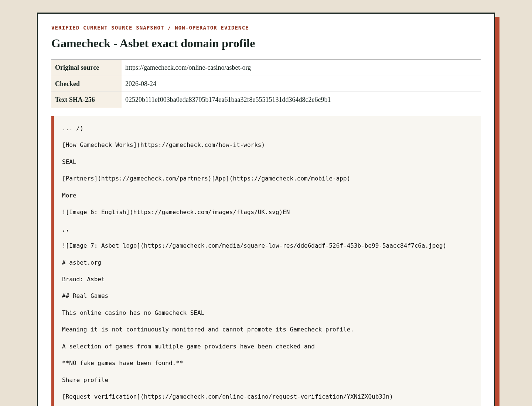This screenshot has width=532, height=406.
Task: Click the gamecheck.com asbet-org source URL
Action: (x=188, y=68)
